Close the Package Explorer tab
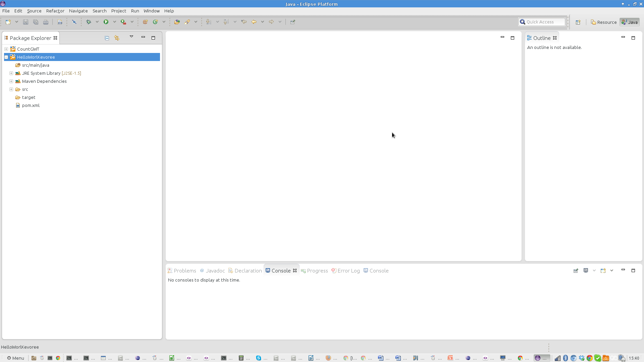Screen dimensions: 644x362 [x=55, y=38]
